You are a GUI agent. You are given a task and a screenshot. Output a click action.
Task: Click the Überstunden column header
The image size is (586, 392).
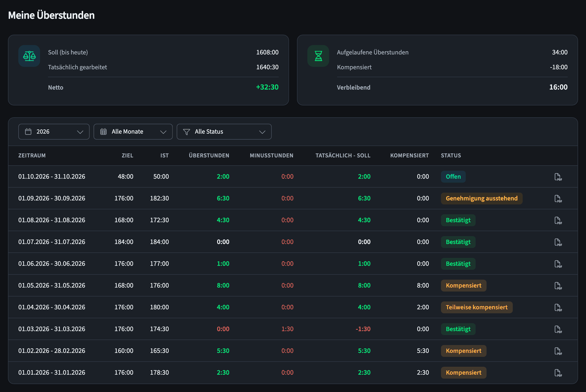209,155
